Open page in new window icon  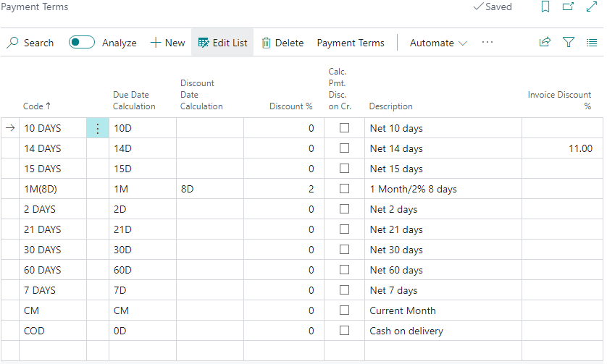pyautogui.click(x=568, y=7)
